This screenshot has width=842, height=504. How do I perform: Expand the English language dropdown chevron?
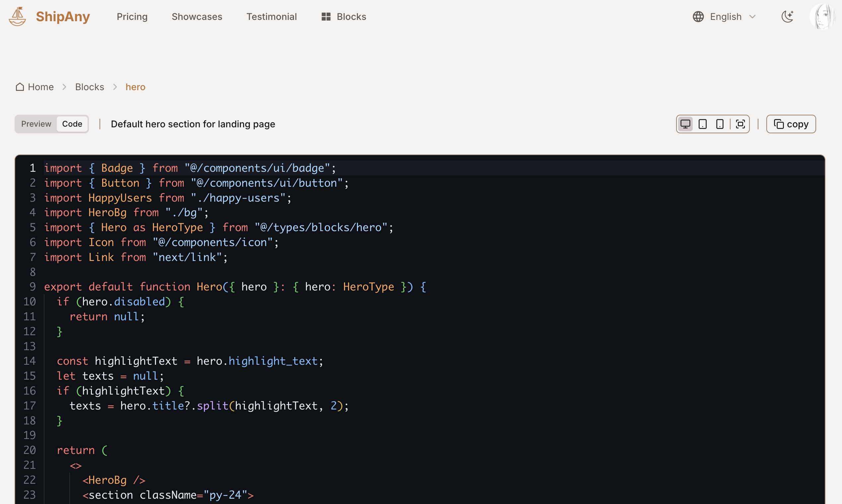752,17
